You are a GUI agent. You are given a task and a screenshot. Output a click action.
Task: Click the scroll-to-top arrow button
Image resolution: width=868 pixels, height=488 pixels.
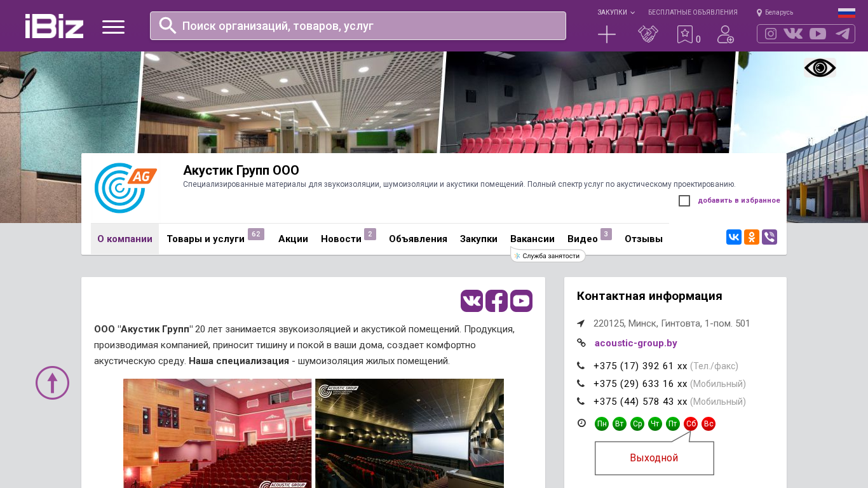[52, 383]
